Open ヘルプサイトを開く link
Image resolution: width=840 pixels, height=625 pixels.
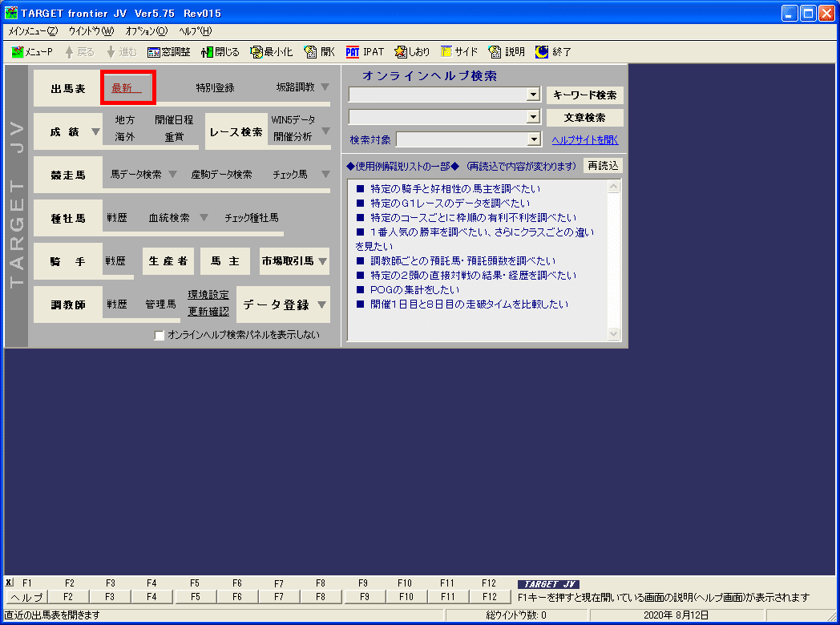(x=585, y=140)
